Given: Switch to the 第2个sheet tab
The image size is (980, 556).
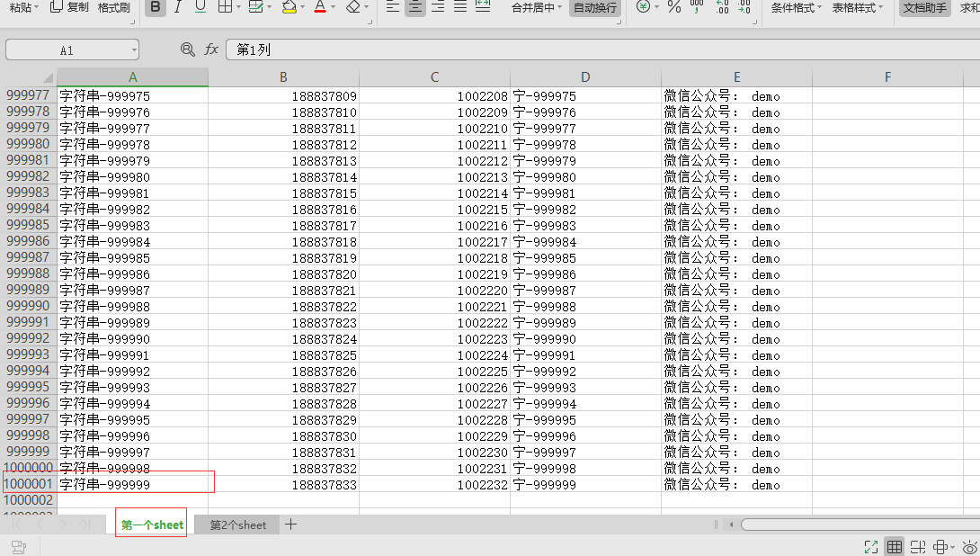Looking at the screenshot, I should [x=237, y=525].
